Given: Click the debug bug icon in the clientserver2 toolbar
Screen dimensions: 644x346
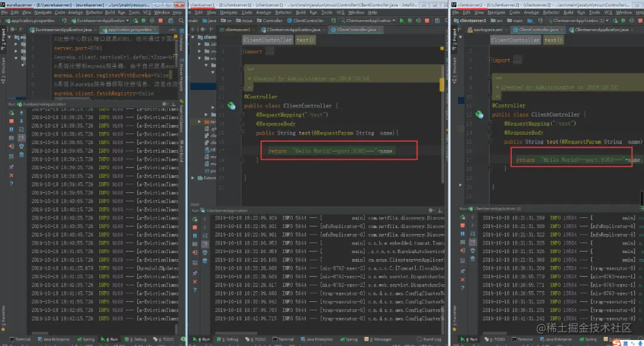Looking at the screenshot, I should pos(623,20).
